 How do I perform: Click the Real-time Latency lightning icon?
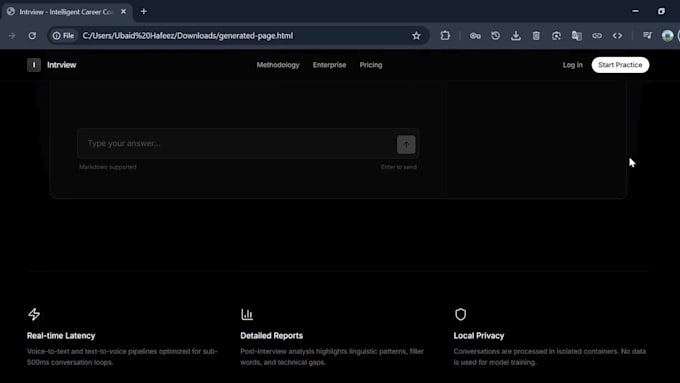(x=34, y=314)
